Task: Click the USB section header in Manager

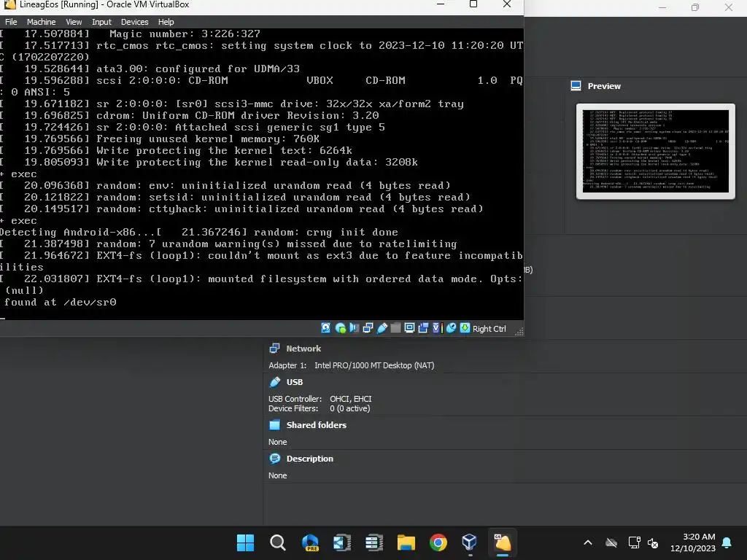Action: tap(295, 382)
